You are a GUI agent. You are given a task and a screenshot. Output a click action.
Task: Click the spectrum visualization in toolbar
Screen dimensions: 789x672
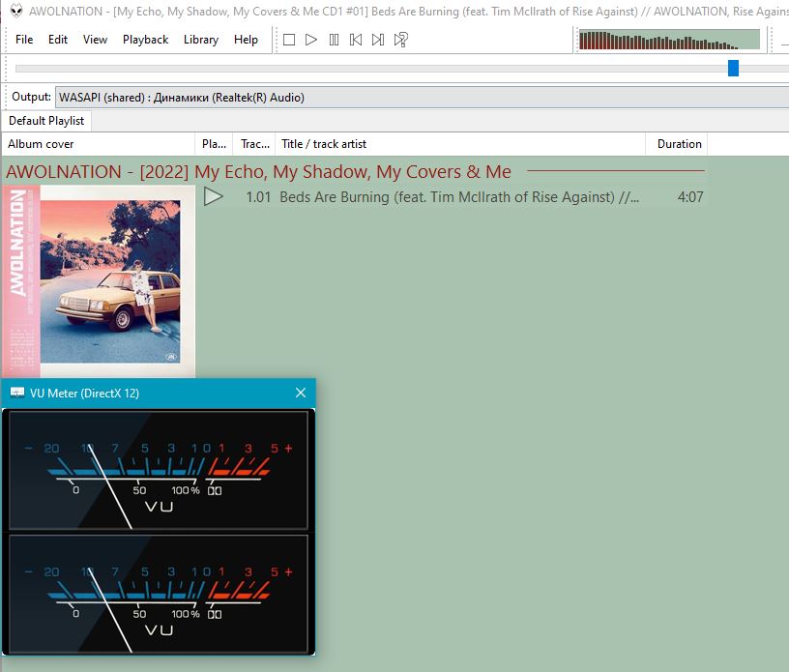click(669, 40)
